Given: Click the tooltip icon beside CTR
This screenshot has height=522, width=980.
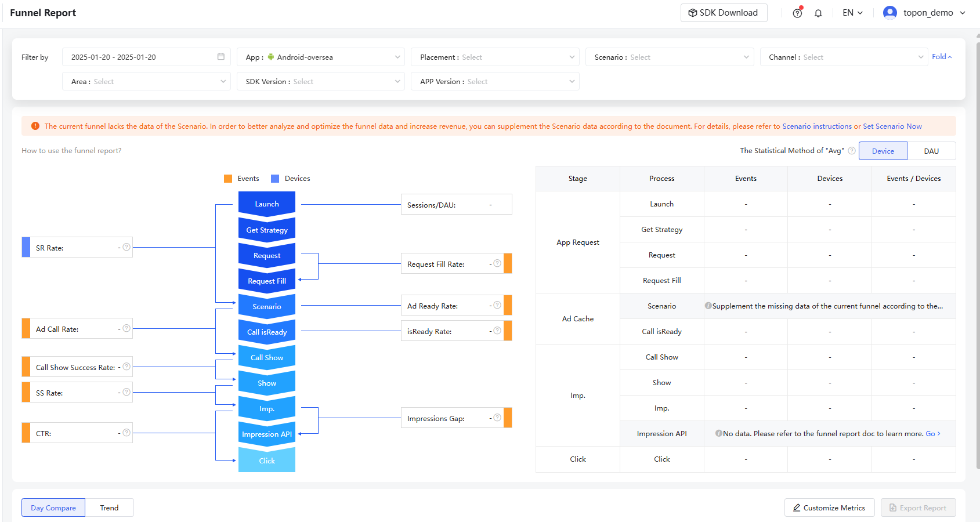Looking at the screenshot, I should (x=126, y=432).
